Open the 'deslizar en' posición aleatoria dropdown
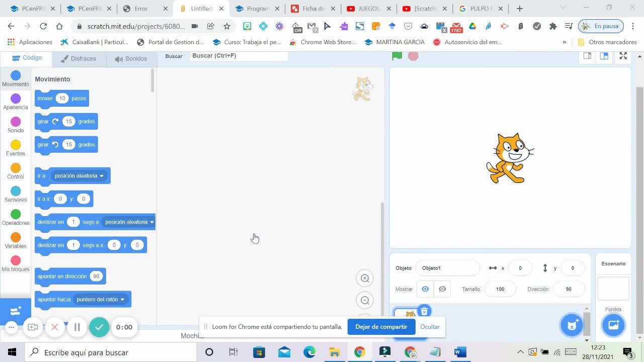The image size is (644, 362). [129, 222]
